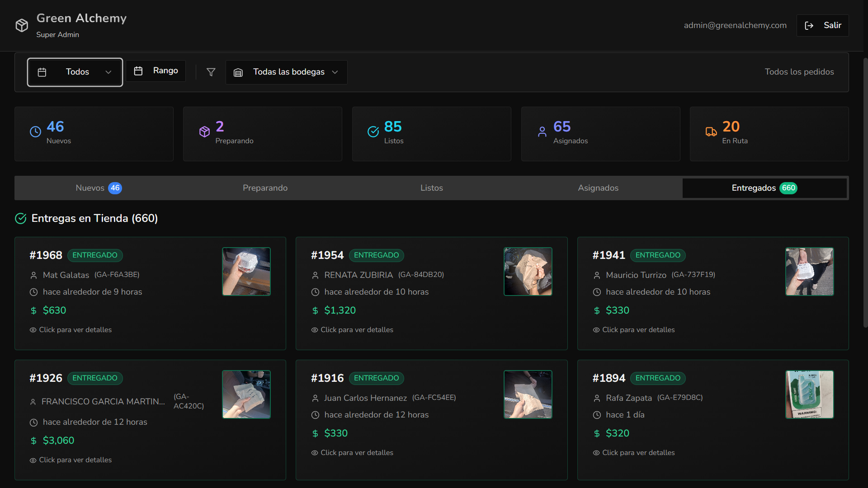Click the clock icon on Nuevos card
Screen dimensions: 868x488
[35, 131]
